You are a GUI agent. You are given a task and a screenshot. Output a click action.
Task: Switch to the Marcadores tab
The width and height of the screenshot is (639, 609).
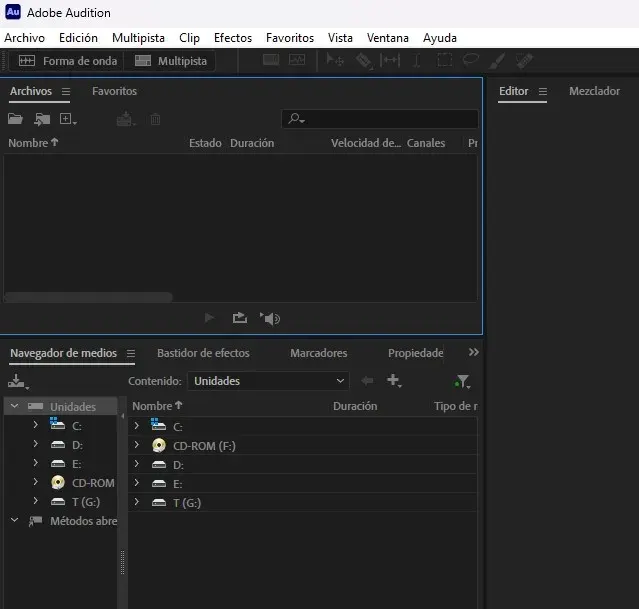click(x=318, y=353)
